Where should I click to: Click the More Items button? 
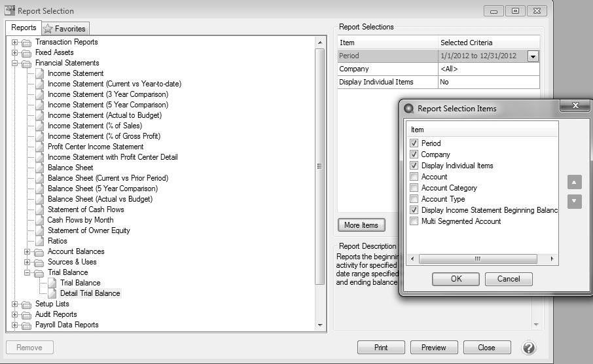pos(361,225)
